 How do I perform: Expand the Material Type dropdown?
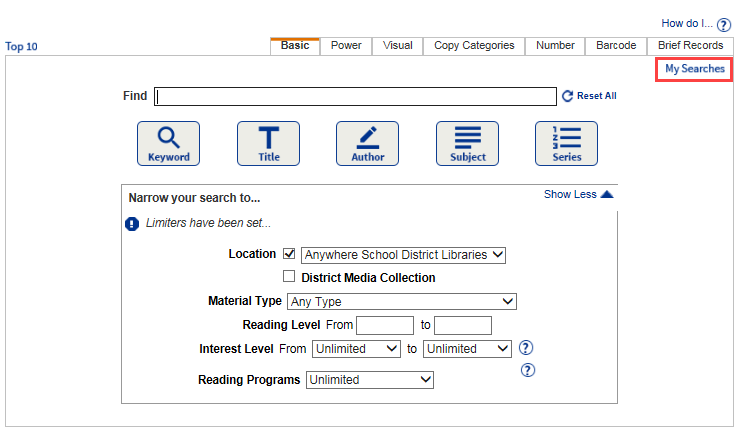(401, 301)
